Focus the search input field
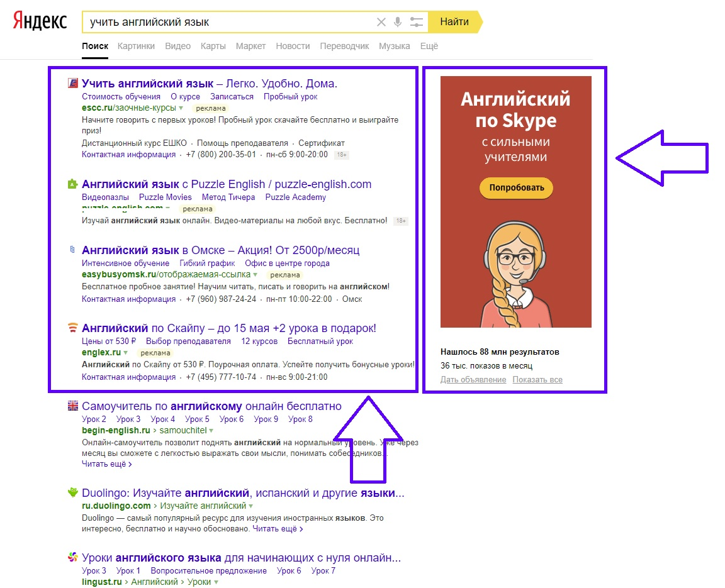The height and width of the screenshot is (588, 725). point(229,22)
